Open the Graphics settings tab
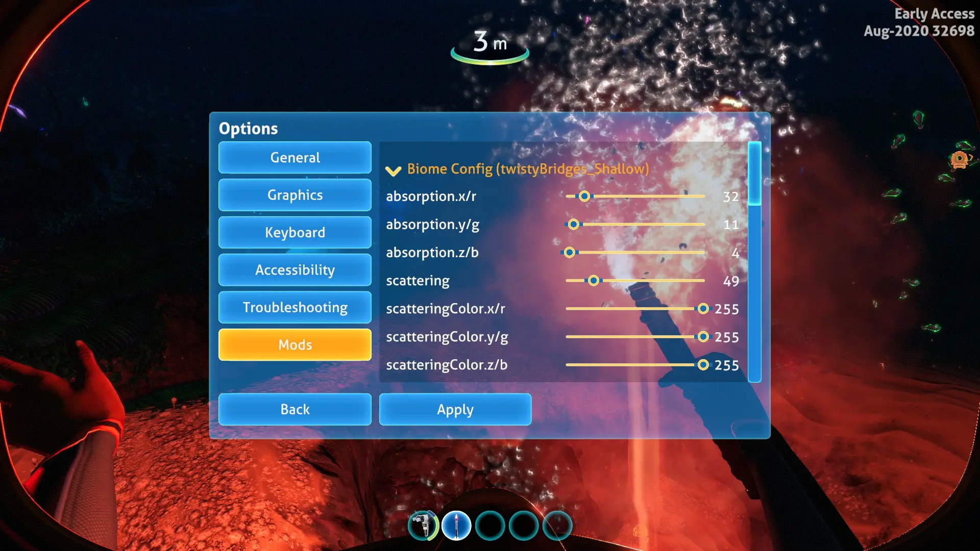Viewport: 980px width, 551px height. tap(295, 194)
